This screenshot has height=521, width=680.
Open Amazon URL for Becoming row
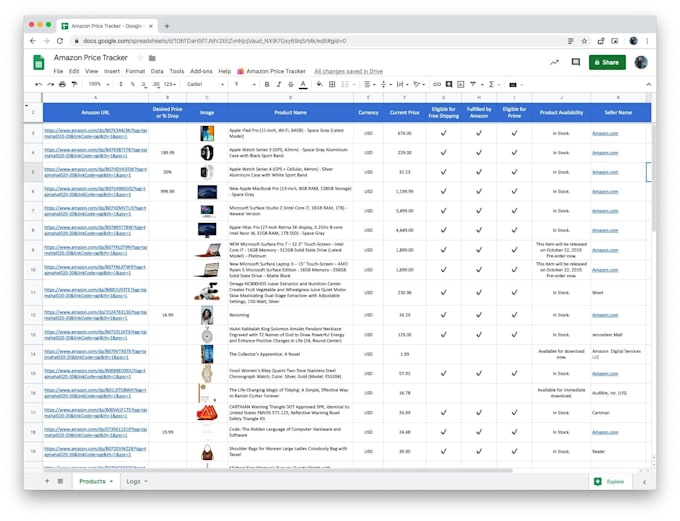(95, 315)
